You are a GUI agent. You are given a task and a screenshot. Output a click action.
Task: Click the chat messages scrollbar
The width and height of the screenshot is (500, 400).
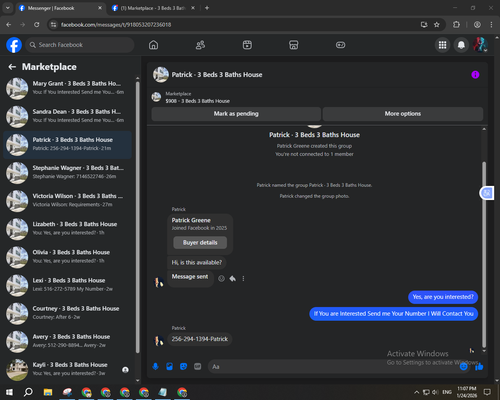coord(484,255)
